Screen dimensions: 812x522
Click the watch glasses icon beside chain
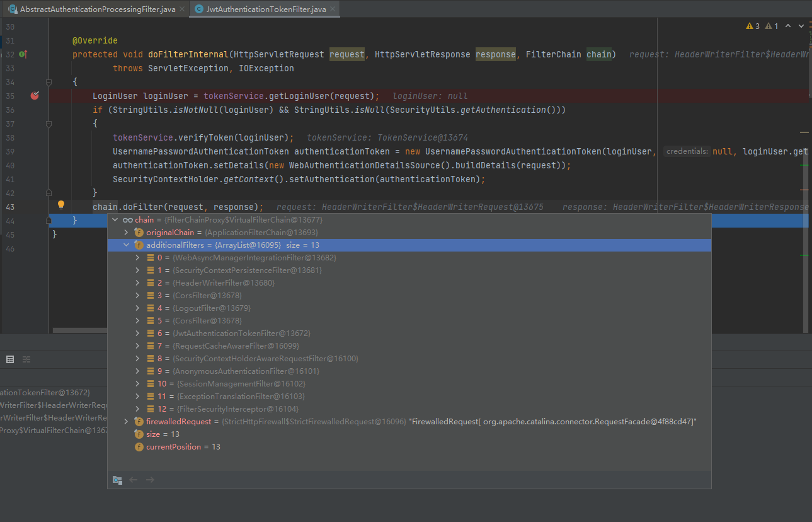(127, 220)
